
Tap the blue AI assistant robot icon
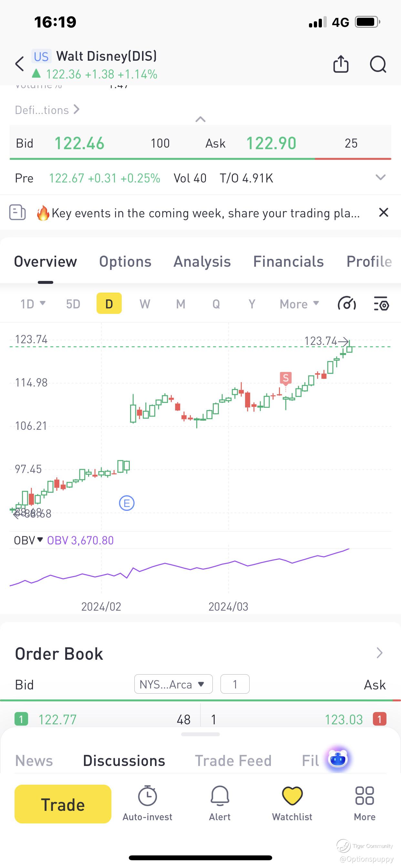338,759
